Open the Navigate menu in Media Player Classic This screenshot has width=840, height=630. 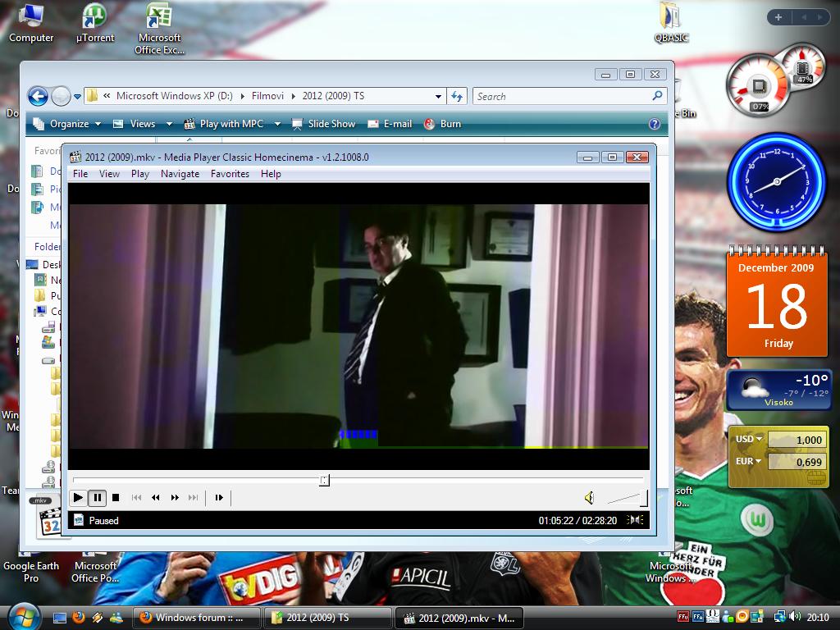coord(180,174)
